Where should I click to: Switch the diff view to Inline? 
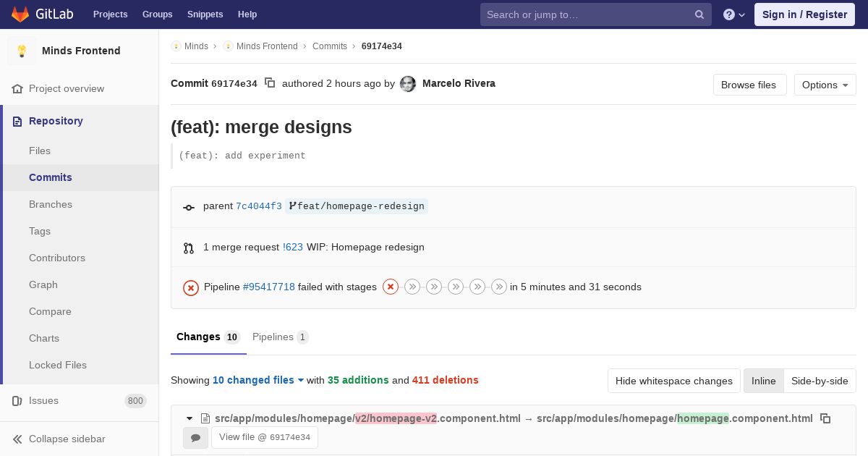pos(763,381)
